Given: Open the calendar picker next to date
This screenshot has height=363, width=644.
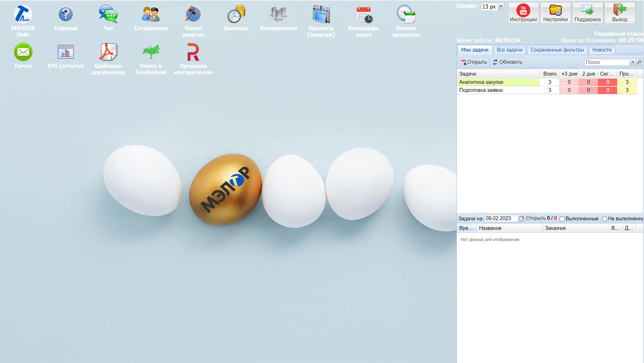Looking at the screenshot, I should pyautogui.click(x=521, y=218).
